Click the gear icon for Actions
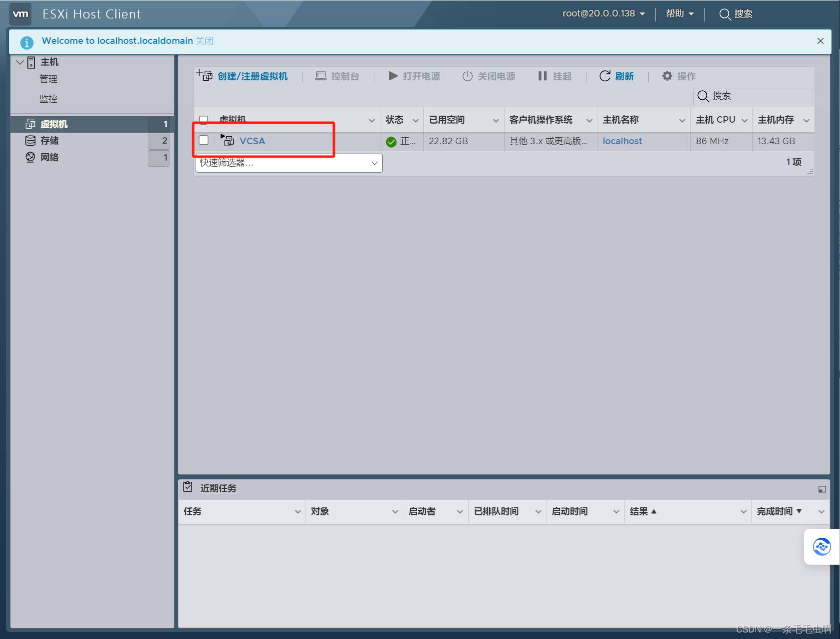 pos(667,76)
